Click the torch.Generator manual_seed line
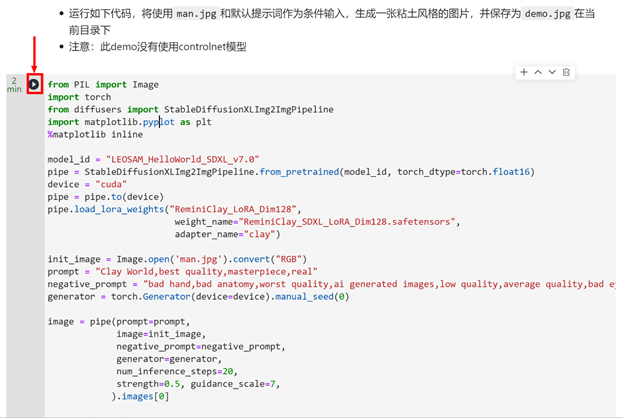The height and width of the screenshot is (418, 623). [200, 295]
